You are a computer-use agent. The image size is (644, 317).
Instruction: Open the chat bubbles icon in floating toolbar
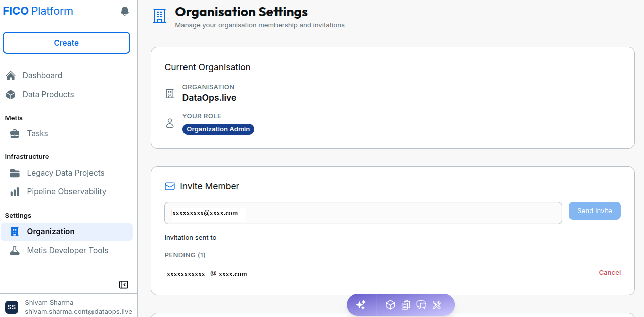tap(421, 305)
